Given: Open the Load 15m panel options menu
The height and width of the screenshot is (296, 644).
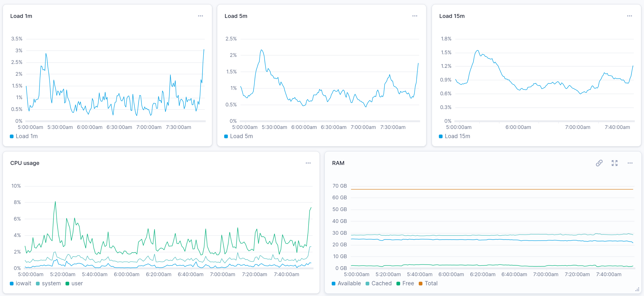Looking at the screenshot, I should click(x=629, y=16).
